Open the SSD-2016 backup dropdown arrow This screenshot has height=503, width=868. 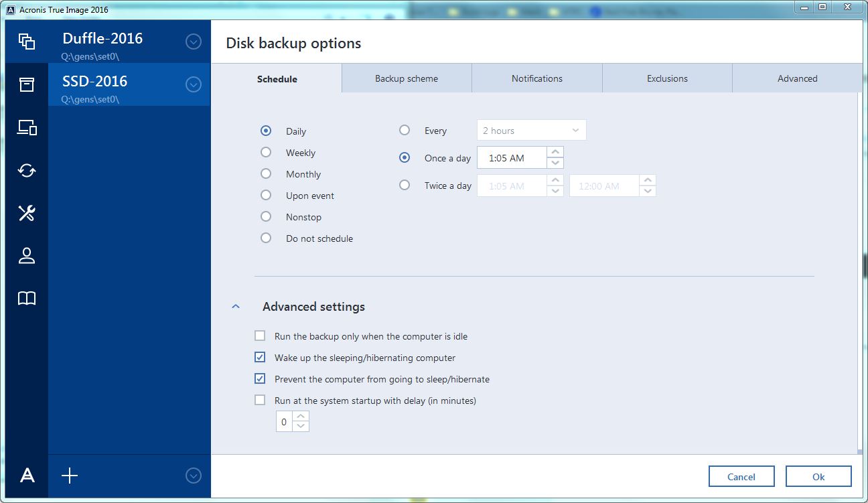coord(193,84)
